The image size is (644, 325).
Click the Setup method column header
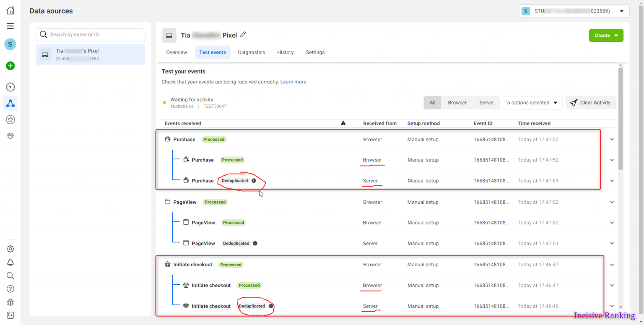(423, 123)
